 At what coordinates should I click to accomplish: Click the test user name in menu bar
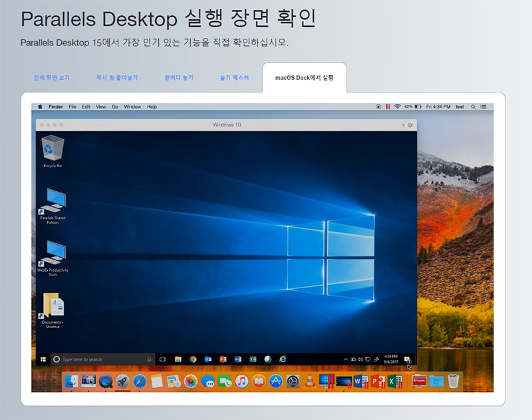[x=460, y=106]
